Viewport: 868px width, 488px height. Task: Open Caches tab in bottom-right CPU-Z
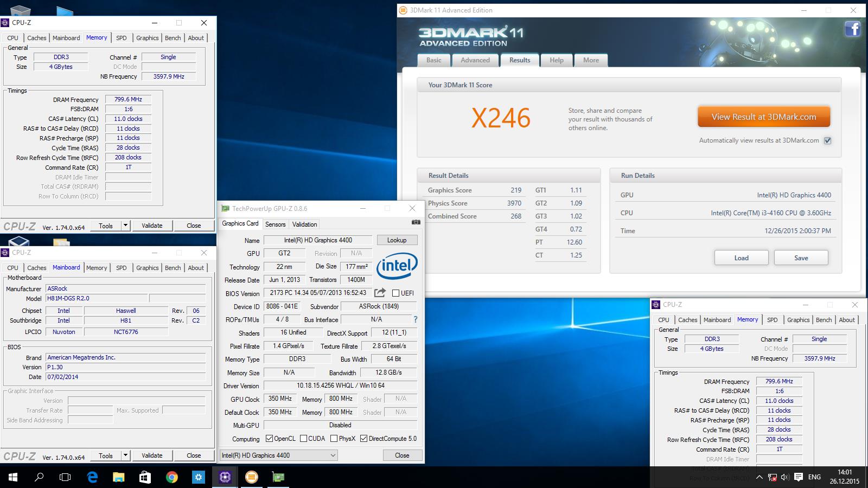687,320
